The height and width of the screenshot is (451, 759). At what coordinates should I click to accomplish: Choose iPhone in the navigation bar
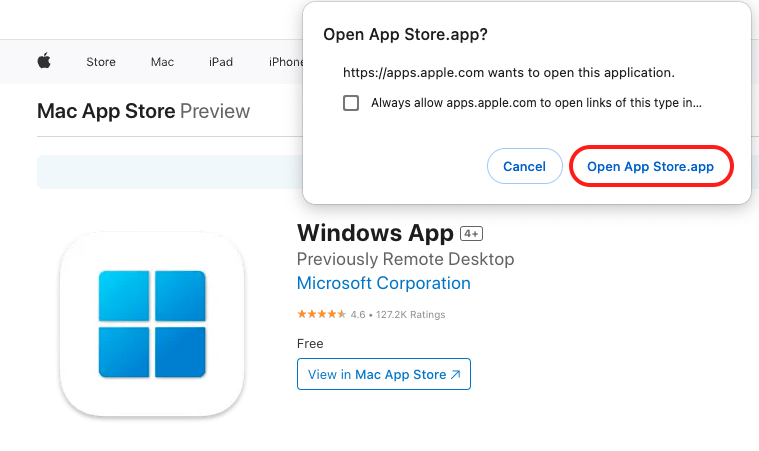285,62
